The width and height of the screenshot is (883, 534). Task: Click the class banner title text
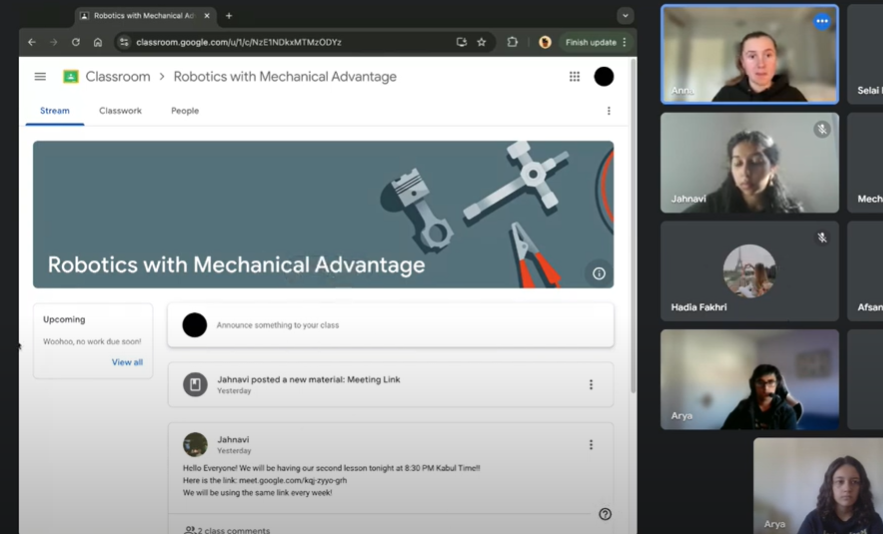pos(236,265)
